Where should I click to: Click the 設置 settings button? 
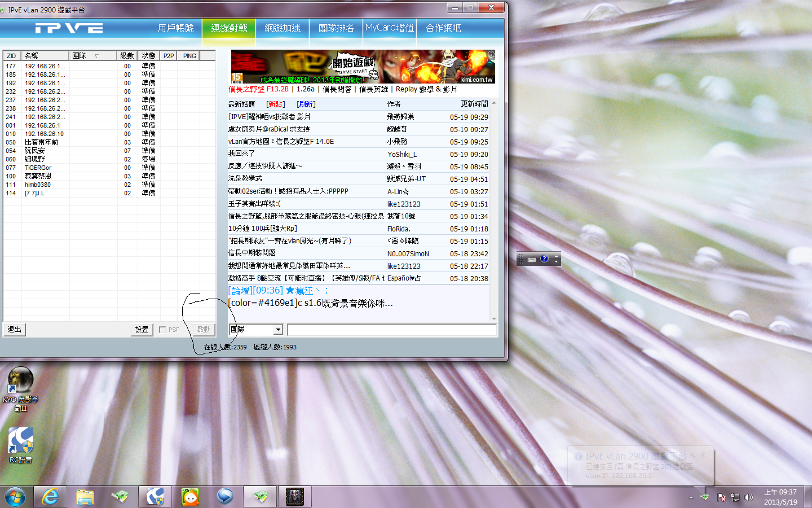click(142, 330)
